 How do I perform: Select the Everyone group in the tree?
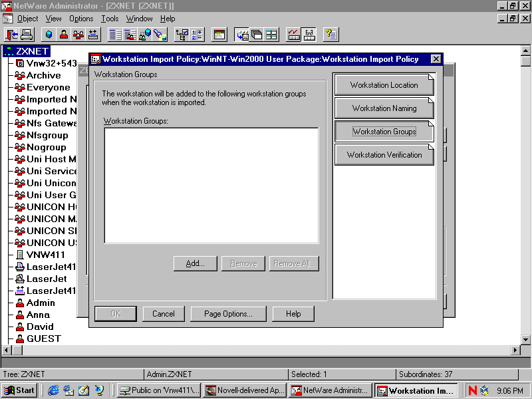pos(48,87)
